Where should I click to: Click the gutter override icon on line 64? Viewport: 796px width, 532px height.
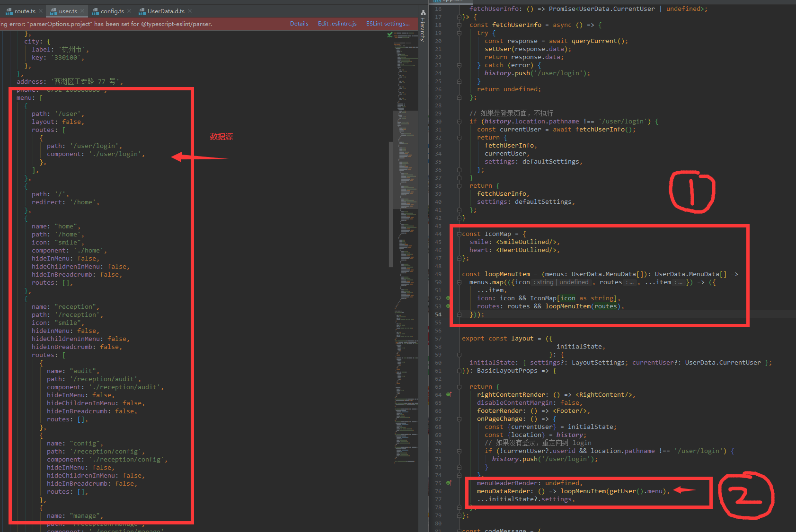coord(449,395)
